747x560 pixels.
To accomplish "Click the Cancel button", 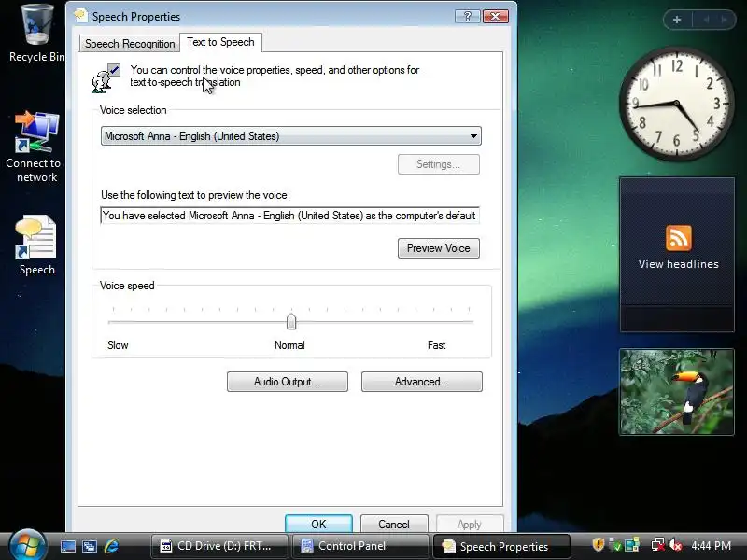I will (394, 525).
